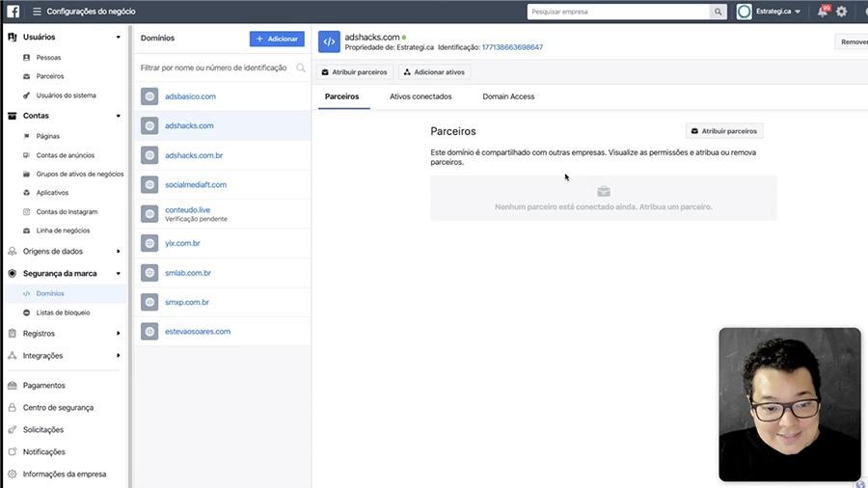The width and height of the screenshot is (868, 488).
Task: Click the Centro de segurança lock icon
Action: pyautogui.click(x=13, y=407)
